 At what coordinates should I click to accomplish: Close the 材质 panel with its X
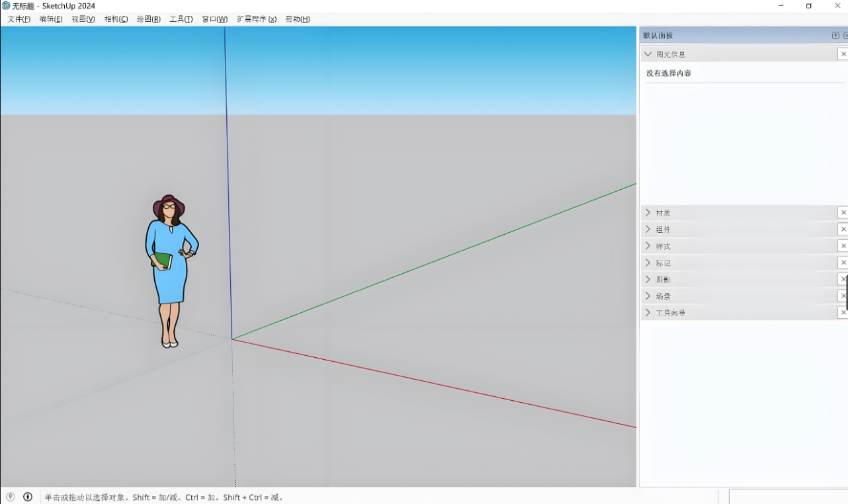(843, 212)
